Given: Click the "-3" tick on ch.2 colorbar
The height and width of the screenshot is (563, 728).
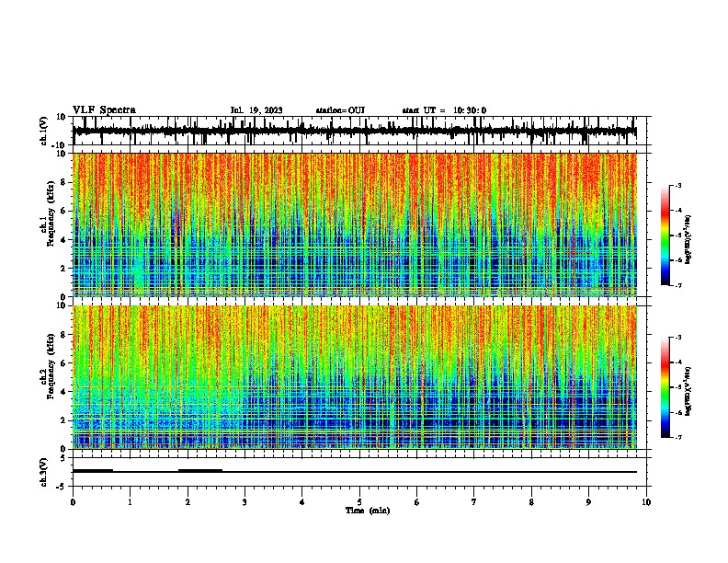Looking at the screenshot, I should click(x=677, y=338).
